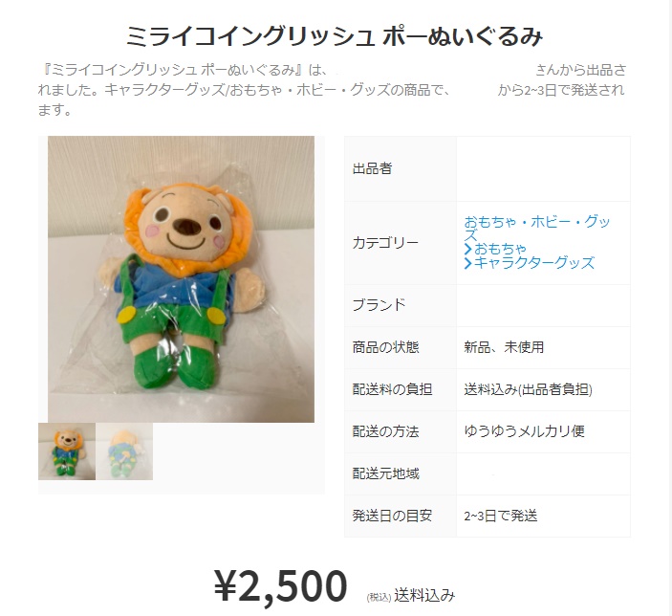The width and height of the screenshot is (672, 616).
Task: Open the キャラクターグッズ subcategory link
Action: tap(534, 263)
